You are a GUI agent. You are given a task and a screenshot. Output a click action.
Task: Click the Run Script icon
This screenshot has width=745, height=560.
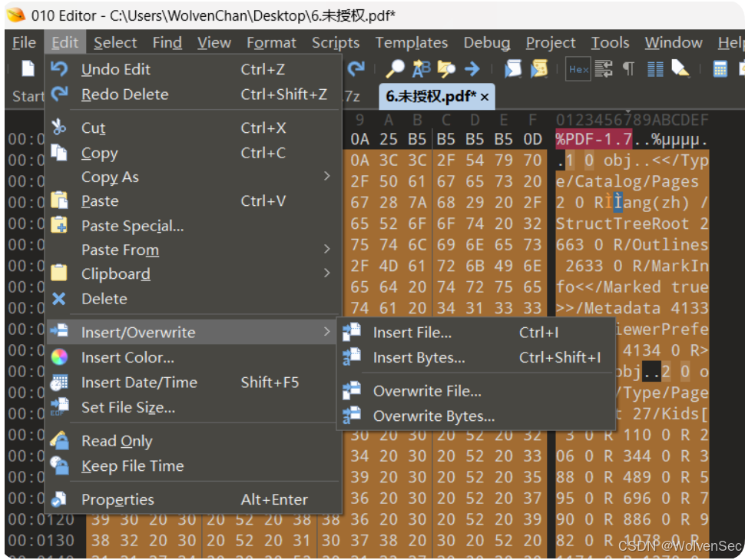[512, 69]
